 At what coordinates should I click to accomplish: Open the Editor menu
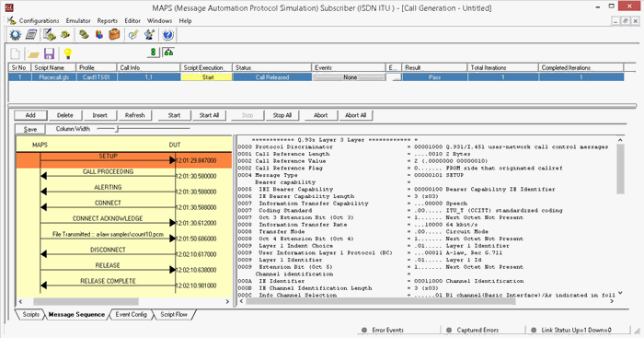click(x=132, y=20)
